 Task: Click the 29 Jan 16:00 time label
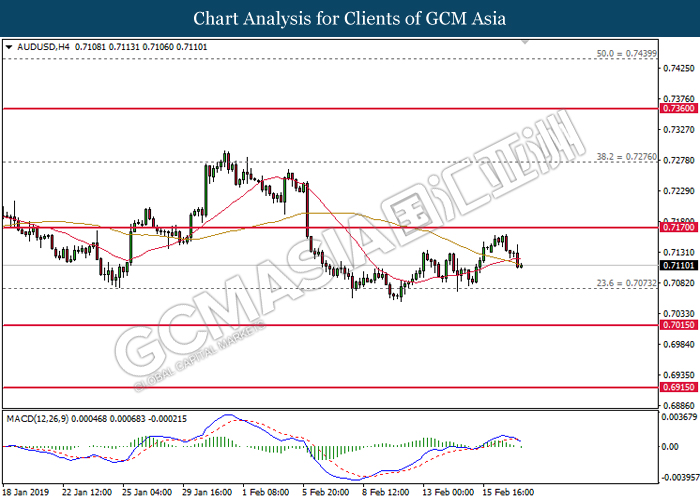point(207,492)
